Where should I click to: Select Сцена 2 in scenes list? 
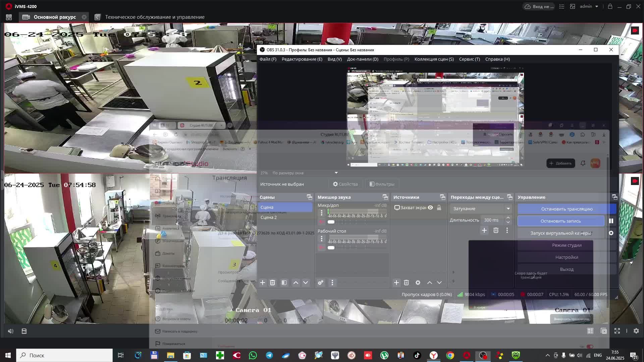269,217
